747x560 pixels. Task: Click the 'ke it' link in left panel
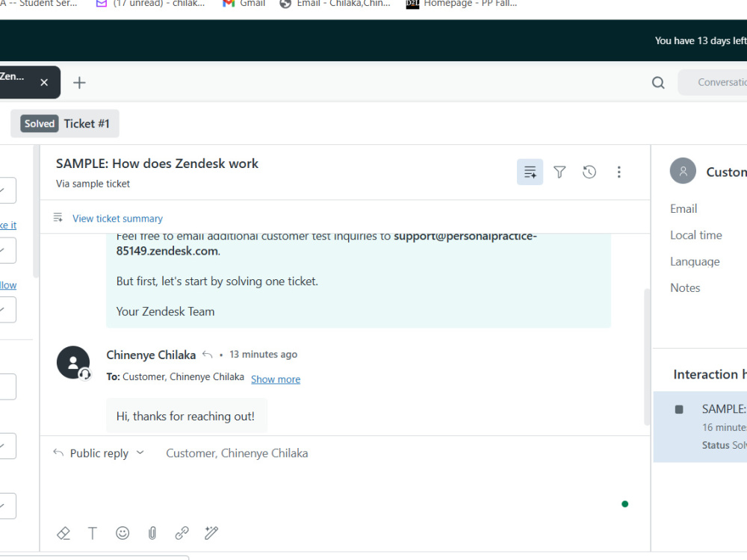click(x=8, y=225)
